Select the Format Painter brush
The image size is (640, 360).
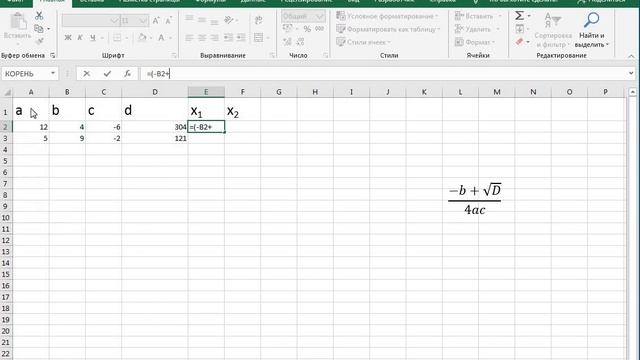pyautogui.click(x=39, y=41)
